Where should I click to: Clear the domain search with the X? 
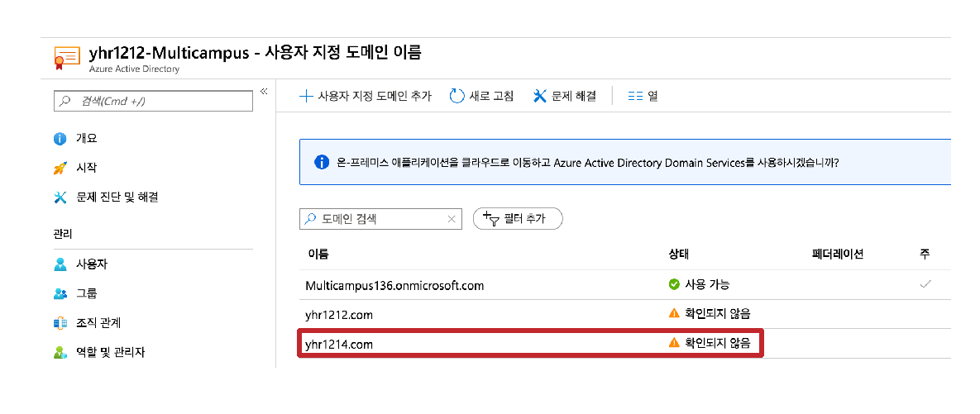pos(452,219)
